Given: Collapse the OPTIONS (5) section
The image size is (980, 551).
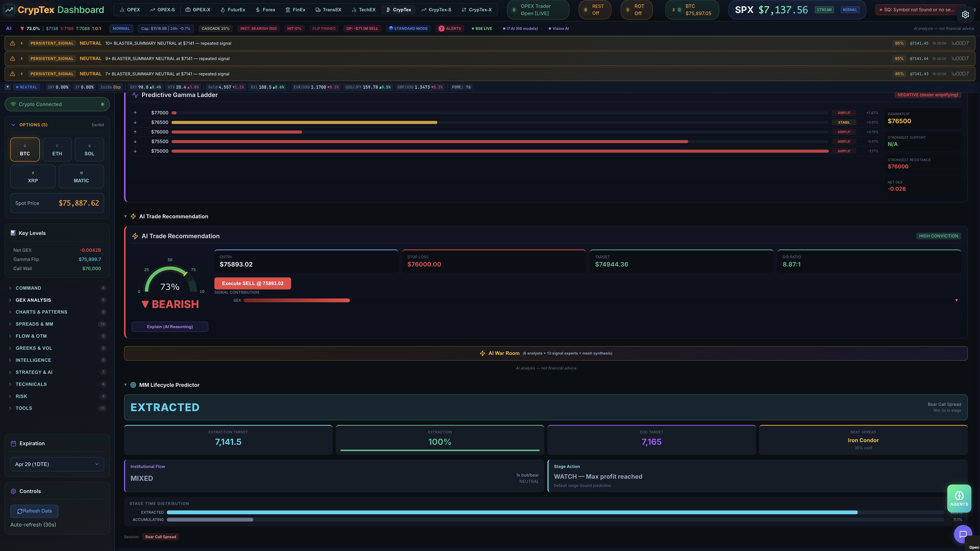Looking at the screenshot, I should [x=13, y=125].
